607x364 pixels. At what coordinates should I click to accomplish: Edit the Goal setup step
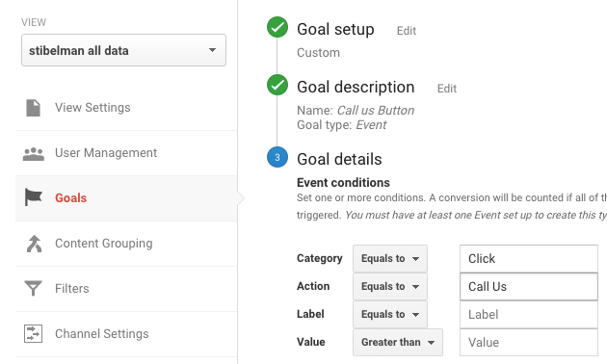(407, 31)
